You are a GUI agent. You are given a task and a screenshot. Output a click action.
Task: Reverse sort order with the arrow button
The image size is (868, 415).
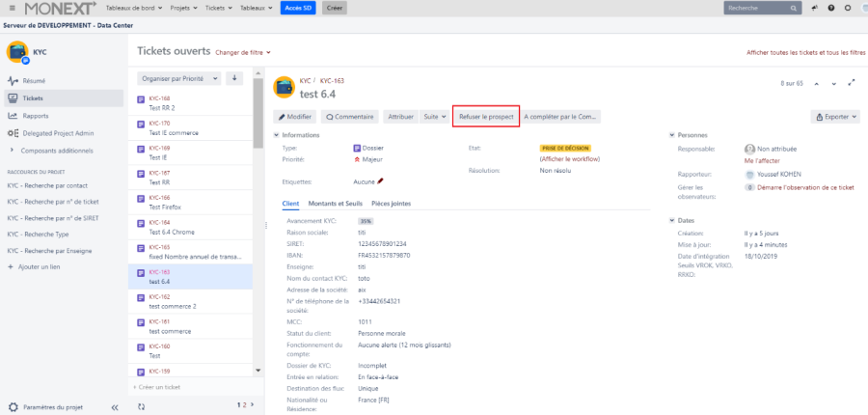click(233, 78)
